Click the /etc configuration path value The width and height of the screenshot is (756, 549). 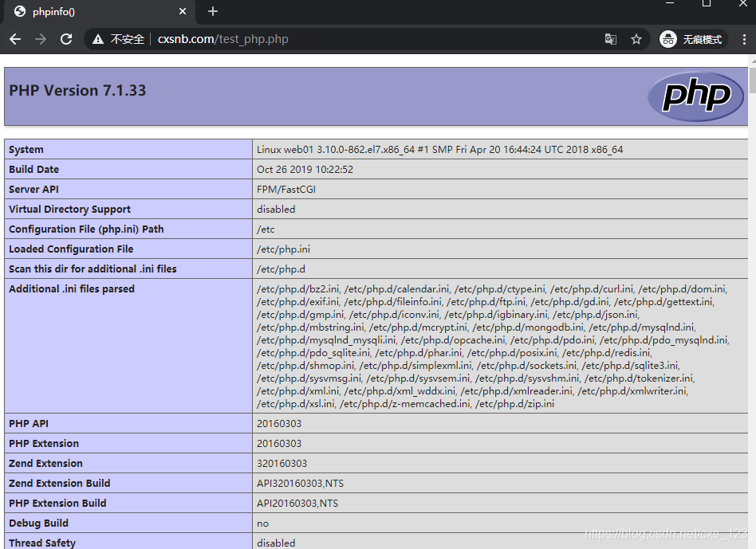tap(266, 229)
